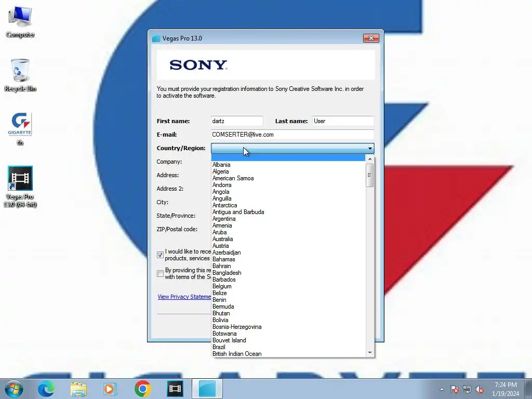Open Windows Media Player taskbar icon
The width and height of the screenshot is (532, 399).
click(x=110, y=389)
